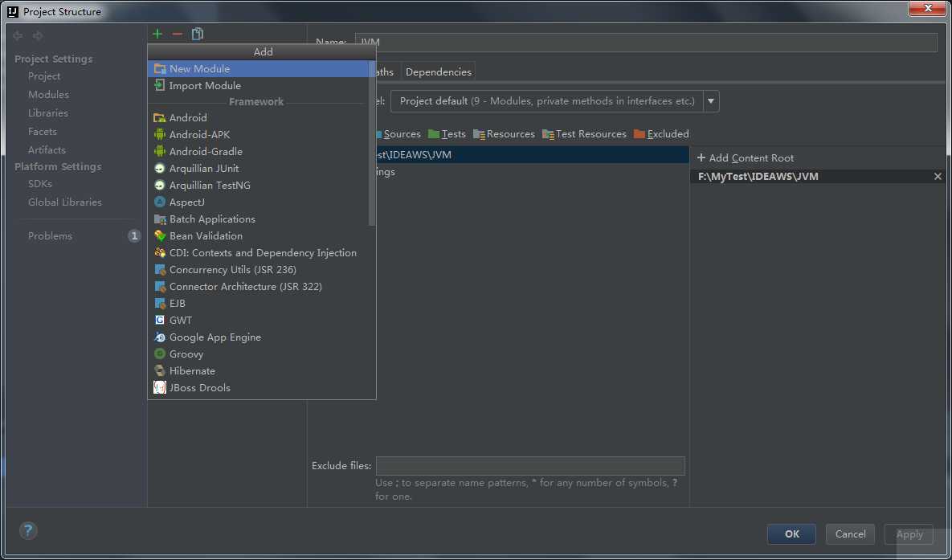Click the Bean Validation icon

point(160,235)
